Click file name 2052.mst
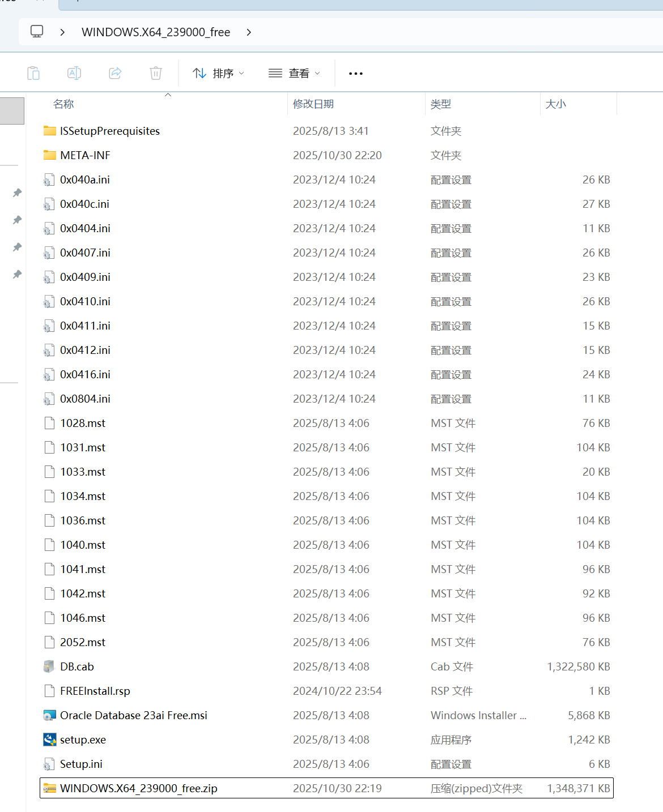 (83, 642)
